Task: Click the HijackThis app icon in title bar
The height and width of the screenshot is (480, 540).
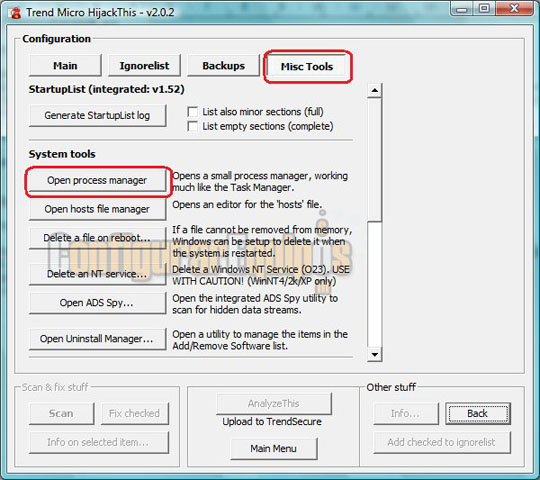Action: [x=15, y=13]
